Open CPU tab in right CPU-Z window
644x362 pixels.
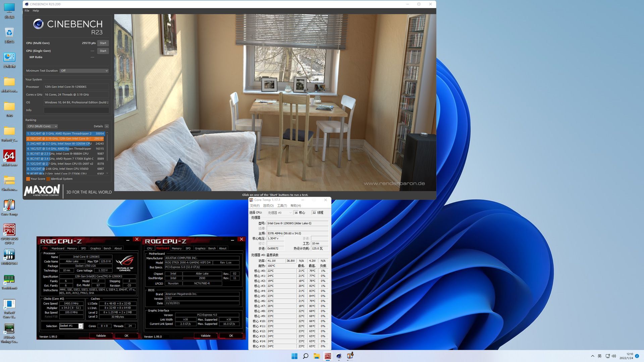pyautogui.click(x=149, y=248)
